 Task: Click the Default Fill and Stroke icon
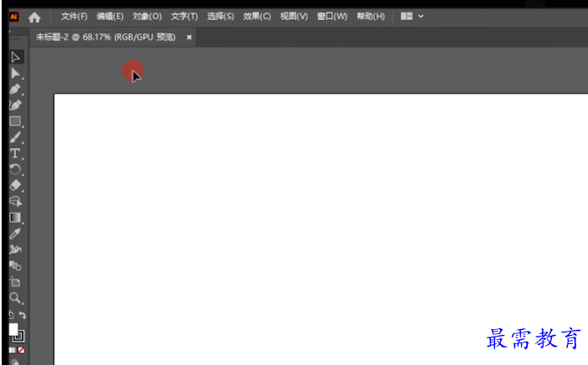coord(11,315)
